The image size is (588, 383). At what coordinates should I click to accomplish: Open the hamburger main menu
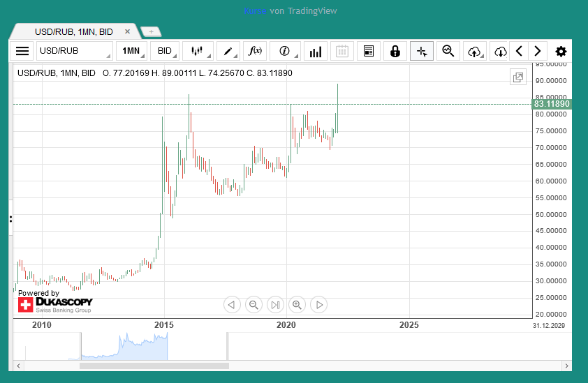click(23, 51)
